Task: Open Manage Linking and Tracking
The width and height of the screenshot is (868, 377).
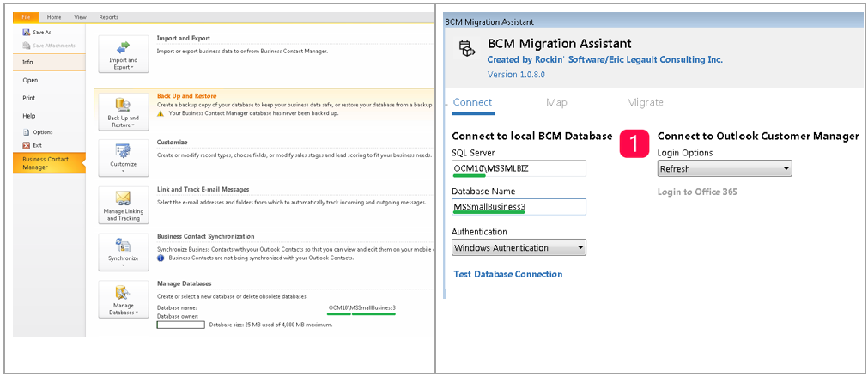Action: point(123,205)
